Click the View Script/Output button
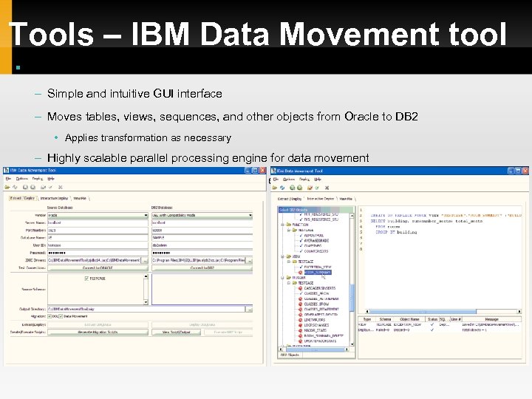This screenshot has height=399, width=532. pos(177,332)
